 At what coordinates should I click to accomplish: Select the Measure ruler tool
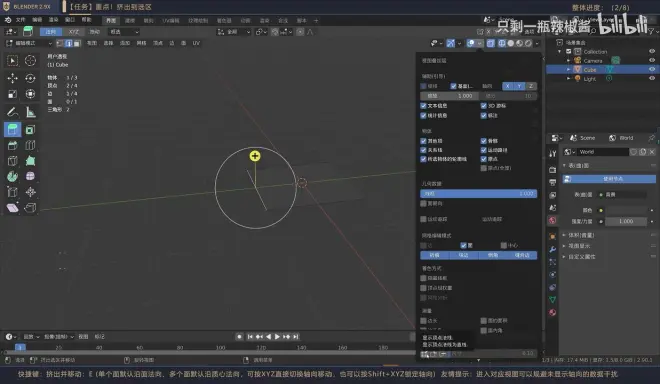point(30,112)
